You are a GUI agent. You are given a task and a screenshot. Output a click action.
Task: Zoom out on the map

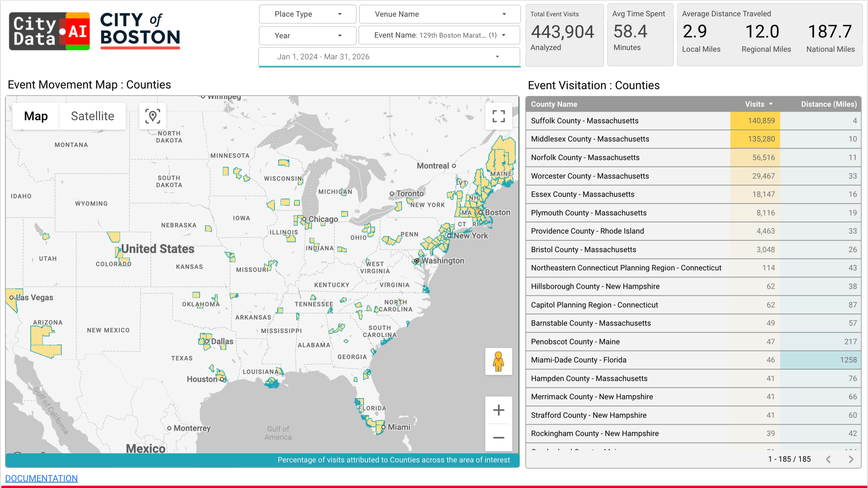pyautogui.click(x=498, y=438)
